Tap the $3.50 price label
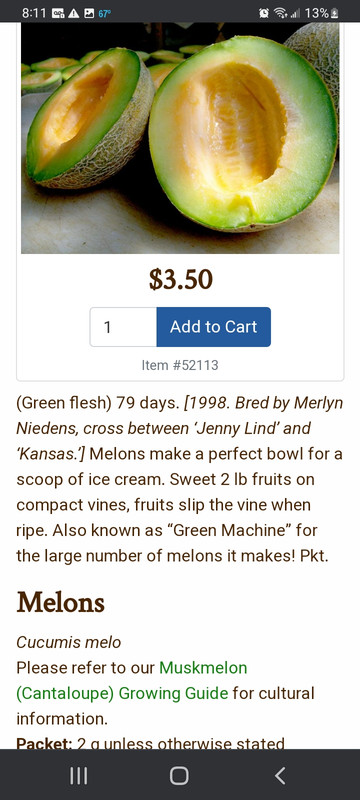The width and height of the screenshot is (360, 800). [181, 280]
